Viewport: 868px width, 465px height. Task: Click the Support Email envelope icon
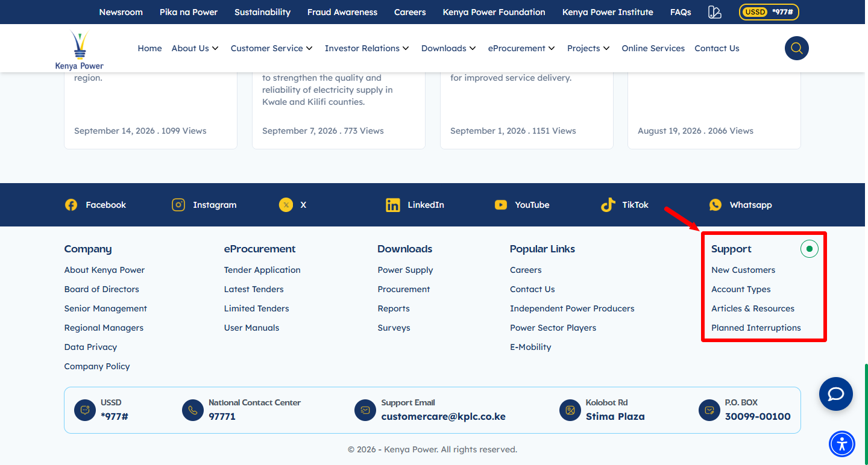tap(365, 410)
